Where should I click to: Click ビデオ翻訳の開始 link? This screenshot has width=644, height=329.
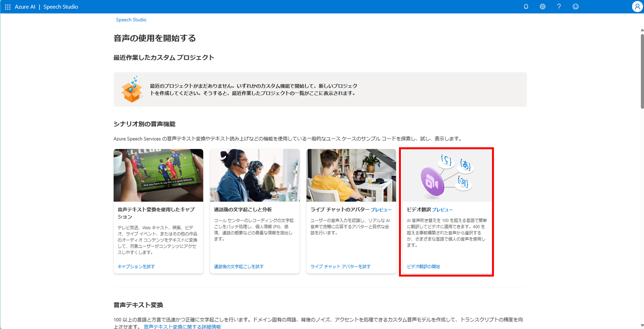(423, 267)
